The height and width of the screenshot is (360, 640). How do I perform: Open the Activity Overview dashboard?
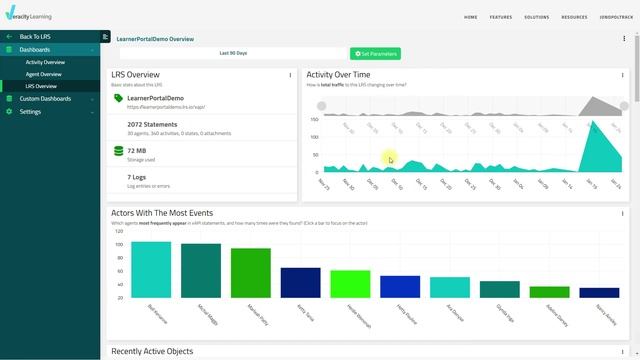click(x=45, y=62)
